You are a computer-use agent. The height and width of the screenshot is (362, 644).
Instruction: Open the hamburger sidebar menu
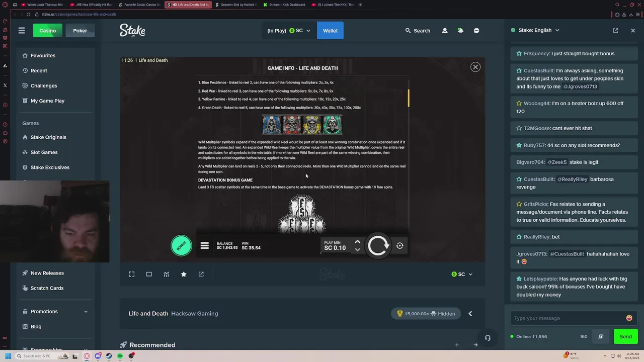tap(22, 31)
